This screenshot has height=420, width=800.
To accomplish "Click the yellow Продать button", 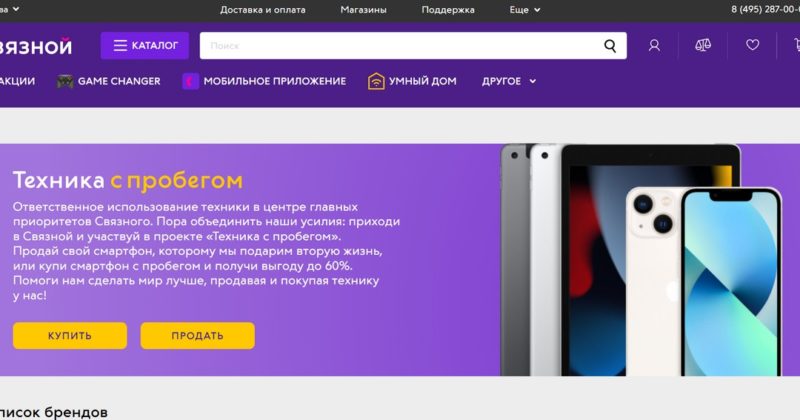I will click(197, 336).
